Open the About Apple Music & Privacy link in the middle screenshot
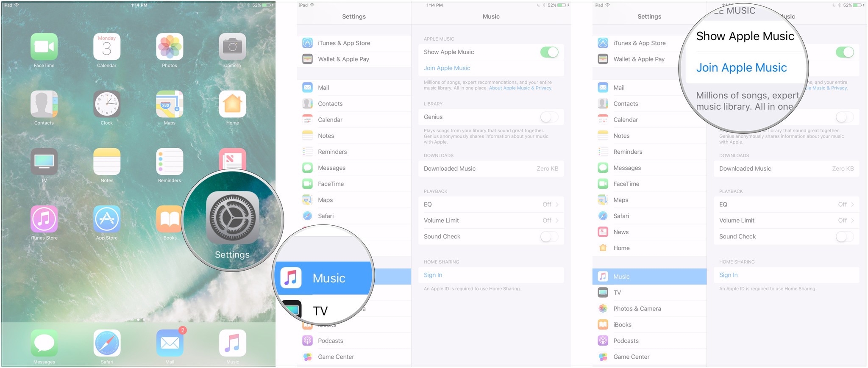 click(x=520, y=88)
